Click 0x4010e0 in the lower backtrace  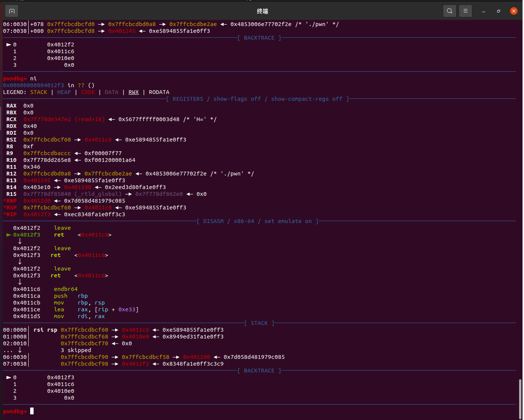pyautogui.click(x=61, y=391)
